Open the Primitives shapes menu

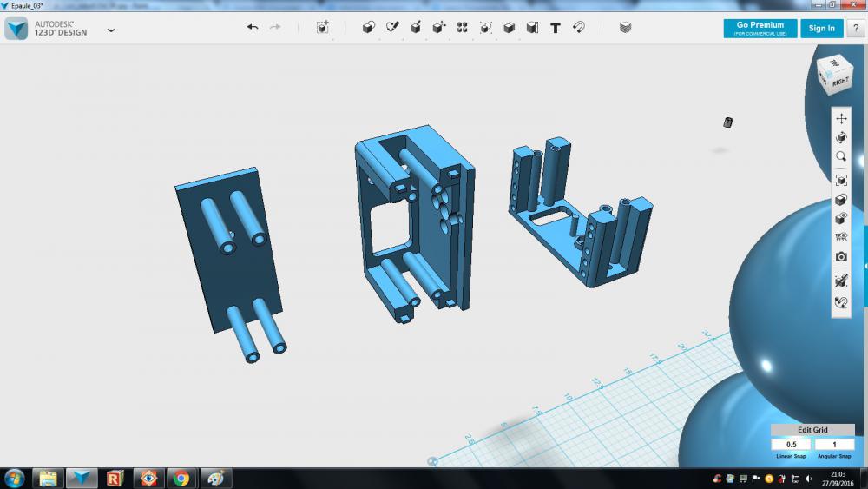[x=369, y=27]
